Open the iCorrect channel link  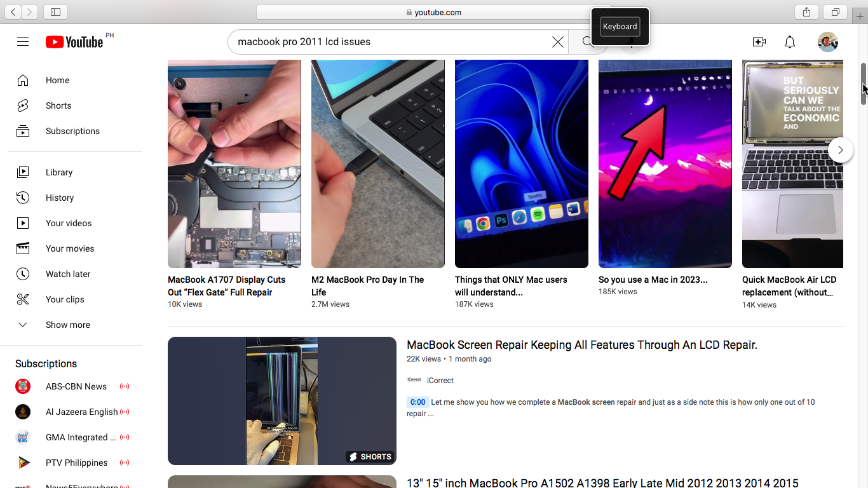440,381
